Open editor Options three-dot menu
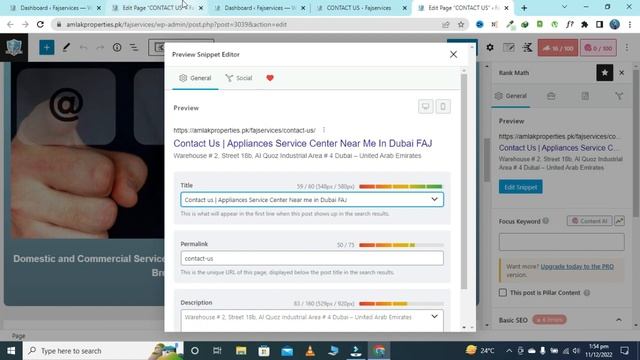Image resolution: width=640 pixels, height=360 pixels. [x=627, y=48]
